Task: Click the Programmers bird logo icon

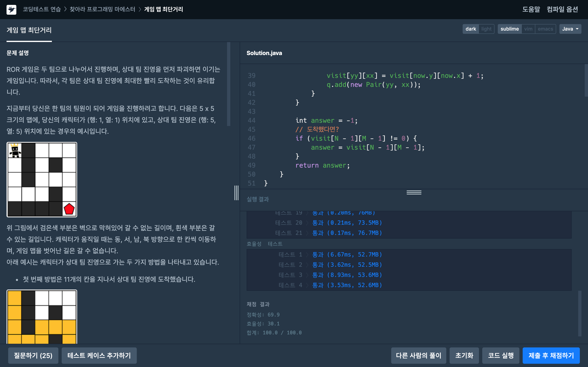Action: pyautogui.click(x=11, y=9)
